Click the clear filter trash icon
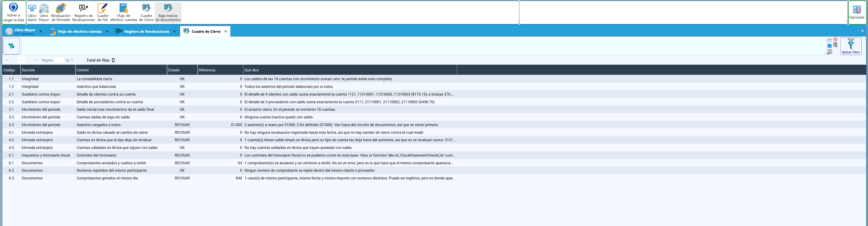The image size is (868, 226). pos(830,52)
